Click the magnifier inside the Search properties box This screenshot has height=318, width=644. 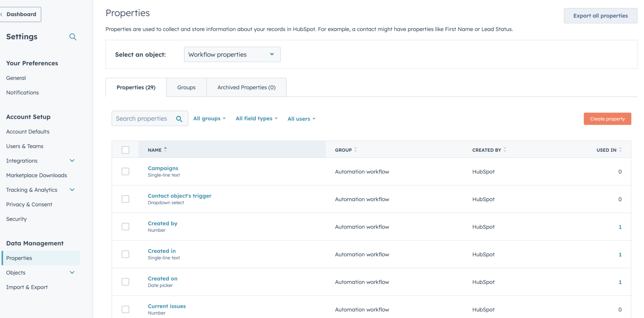pos(179,118)
